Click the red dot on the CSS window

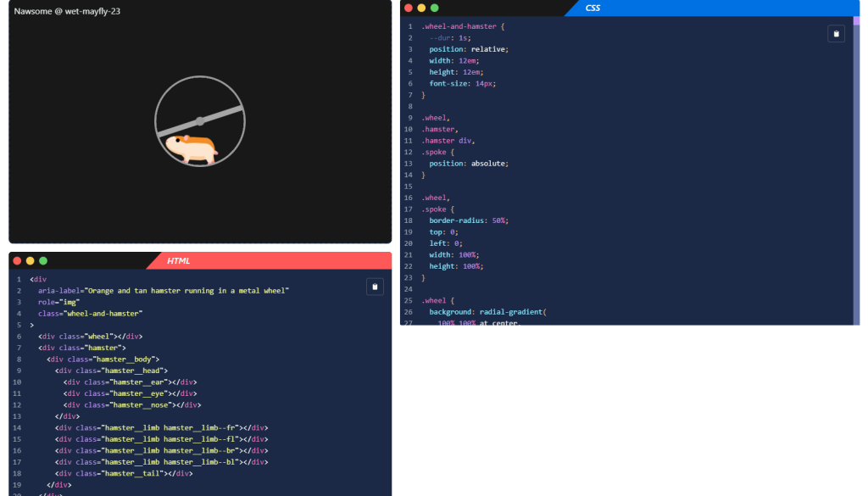point(409,8)
